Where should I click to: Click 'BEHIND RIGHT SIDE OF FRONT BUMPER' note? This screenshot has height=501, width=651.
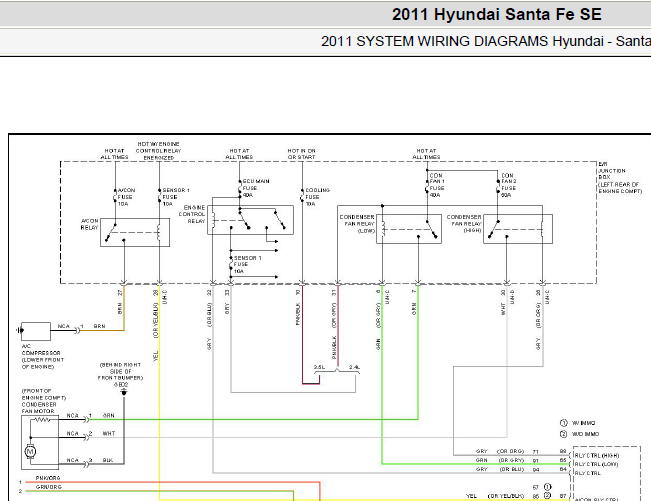click(x=121, y=371)
